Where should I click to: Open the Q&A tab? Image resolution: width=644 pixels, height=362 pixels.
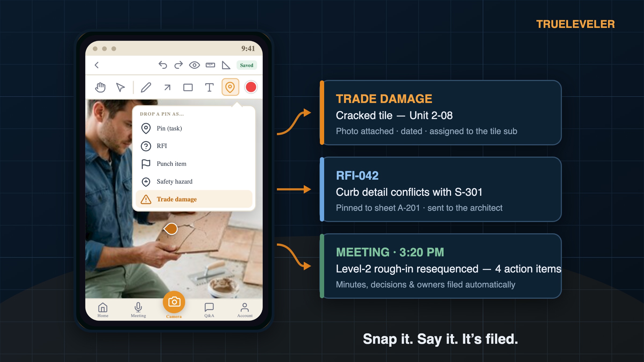(209, 310)
